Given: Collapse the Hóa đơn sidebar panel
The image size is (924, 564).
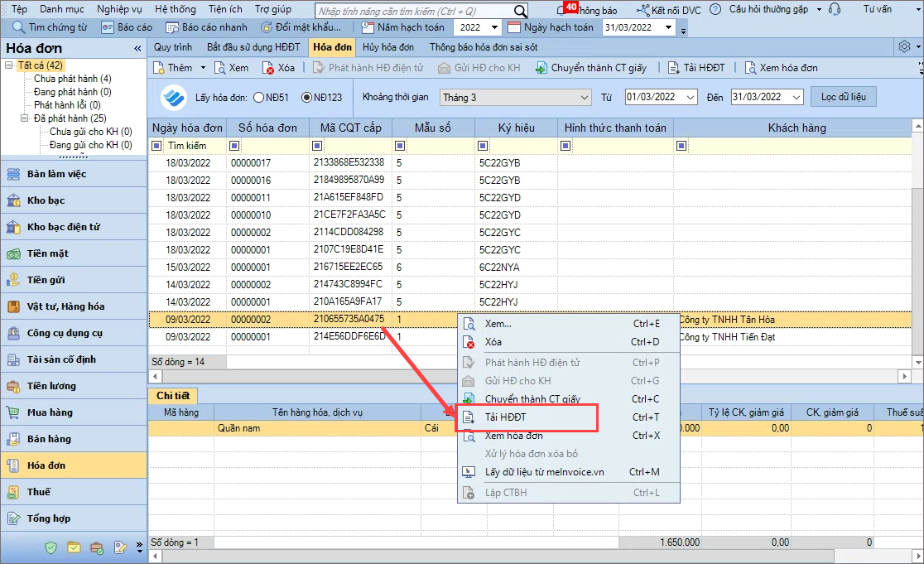Looking at the screenshot, I should (x=137, y=48).
